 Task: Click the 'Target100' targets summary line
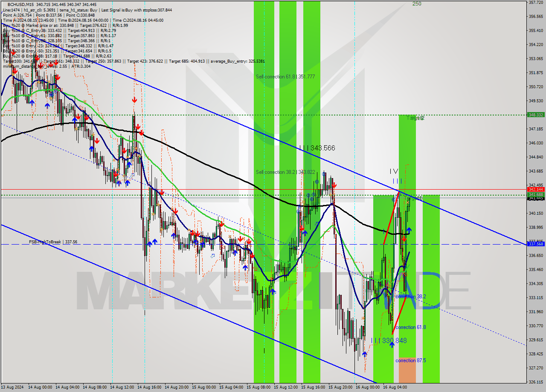pos(134,61)
